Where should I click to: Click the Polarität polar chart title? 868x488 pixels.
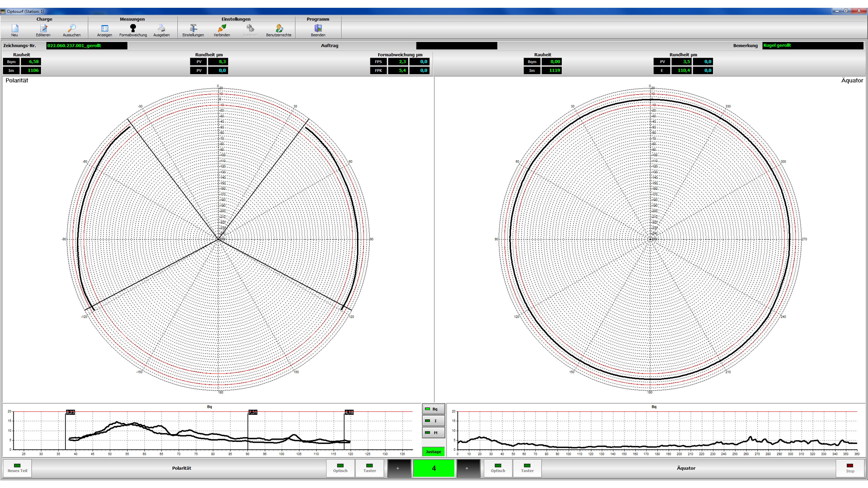point(17,80)
